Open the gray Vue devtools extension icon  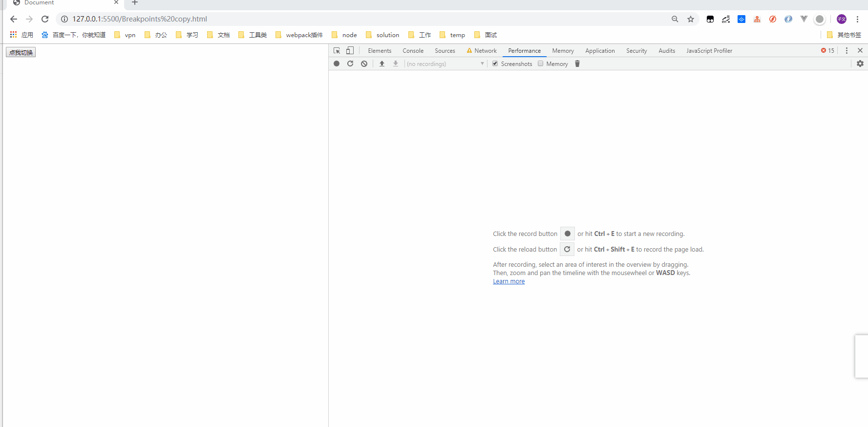click(804, 19)
